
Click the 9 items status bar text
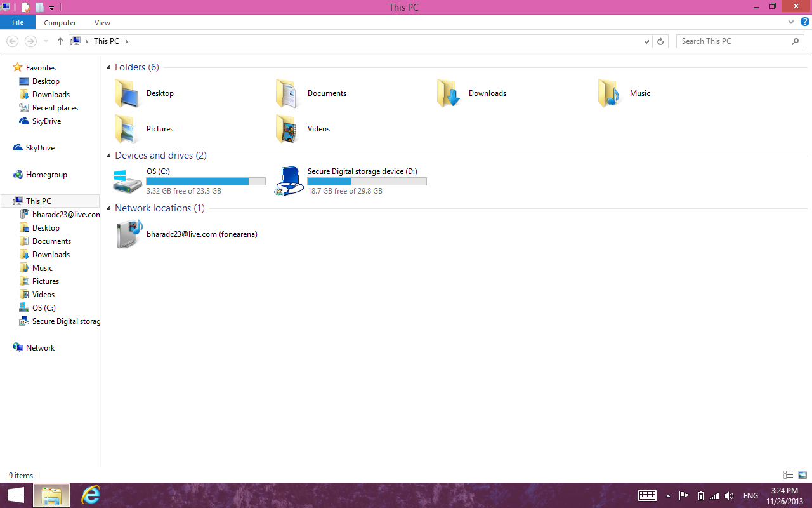coord(21,476)
